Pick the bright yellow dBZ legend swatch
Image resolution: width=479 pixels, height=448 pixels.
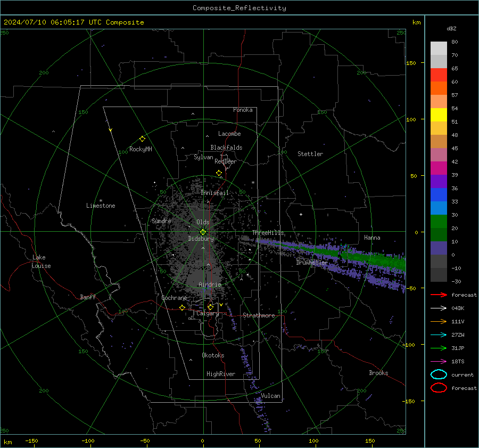point(439,115)
